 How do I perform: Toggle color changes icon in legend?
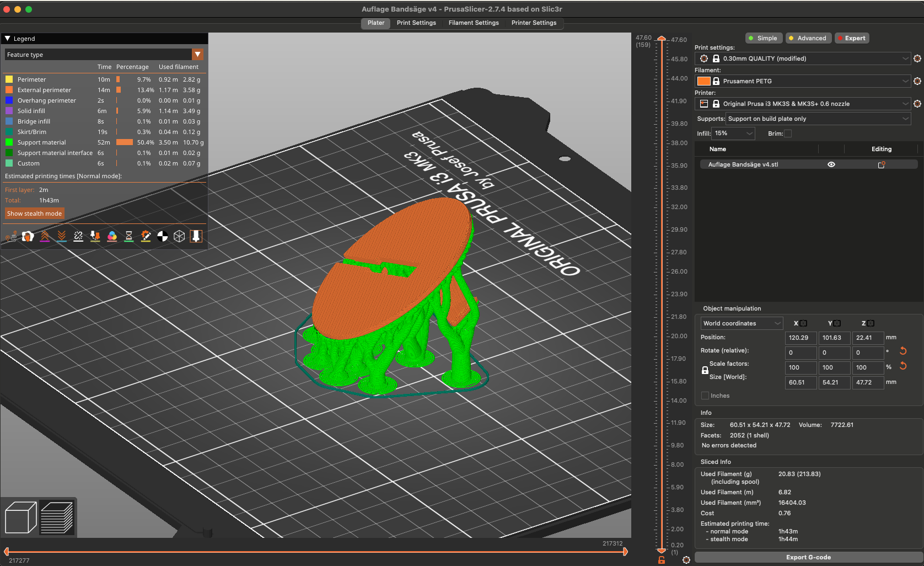(112, 237)
